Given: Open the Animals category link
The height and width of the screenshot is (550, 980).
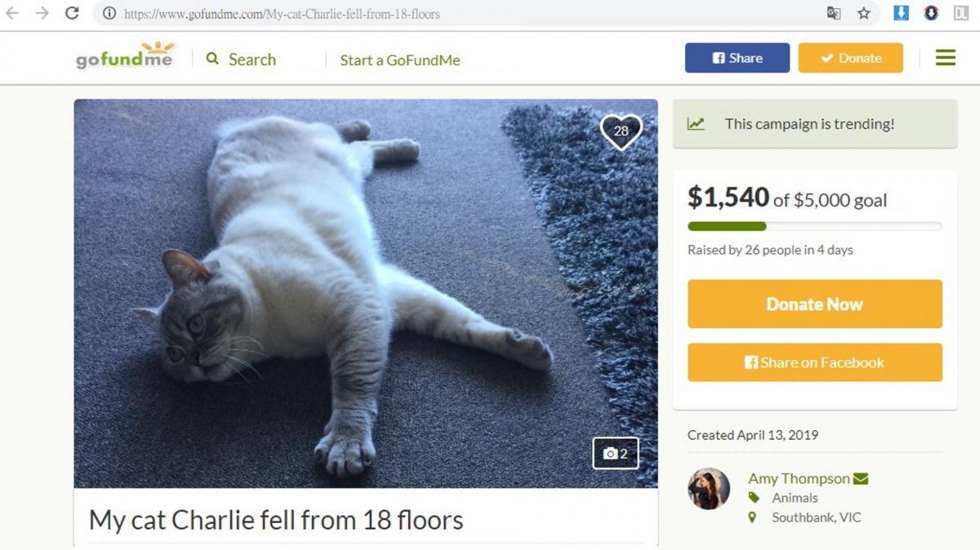Looking at the screenshot, I should coord(795,498).
